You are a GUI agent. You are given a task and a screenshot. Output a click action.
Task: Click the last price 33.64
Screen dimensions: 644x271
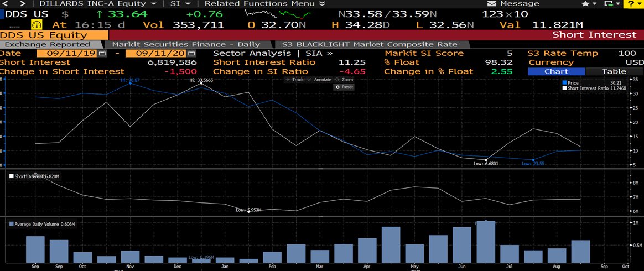127,14
